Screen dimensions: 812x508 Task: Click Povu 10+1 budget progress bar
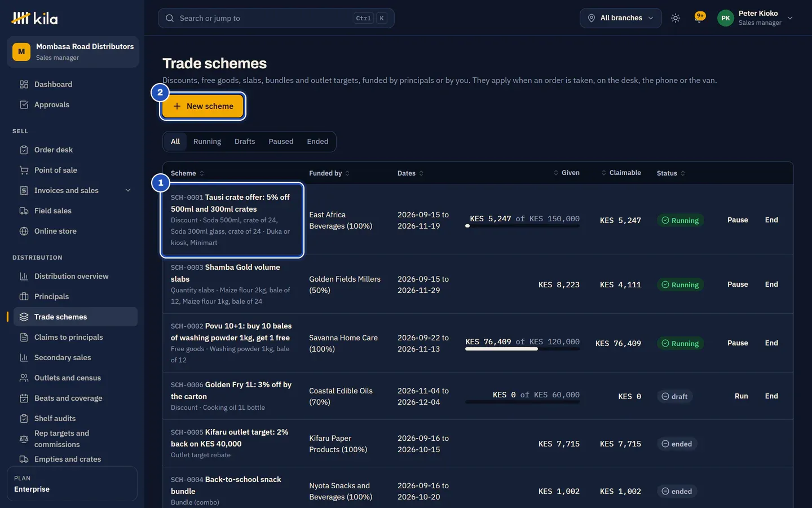[x=522, y=349]
